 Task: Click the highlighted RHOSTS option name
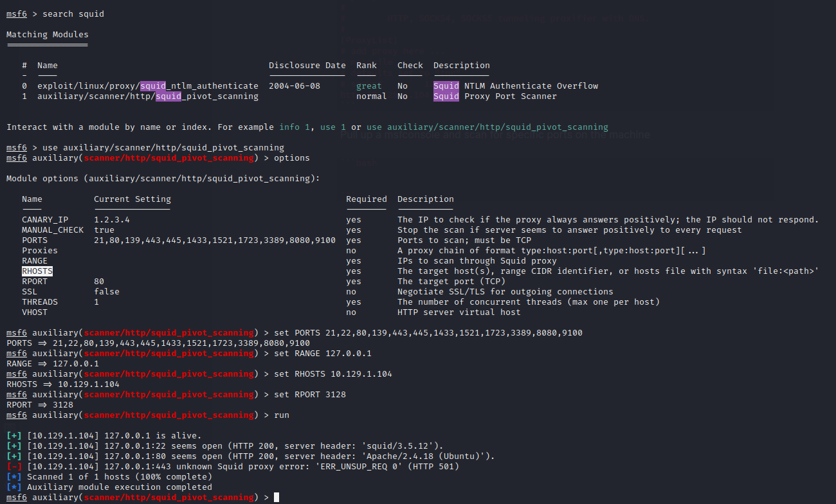(37, 271)
